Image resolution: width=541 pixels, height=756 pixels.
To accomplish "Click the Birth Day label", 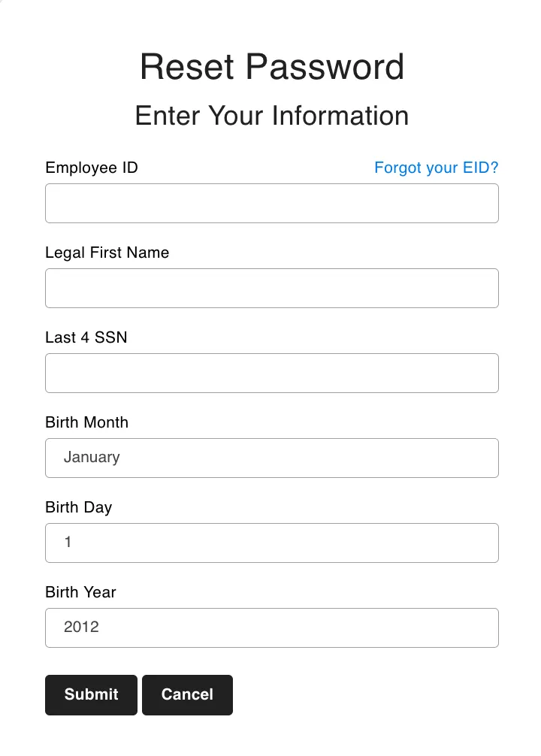I will (x=78, y=507).
